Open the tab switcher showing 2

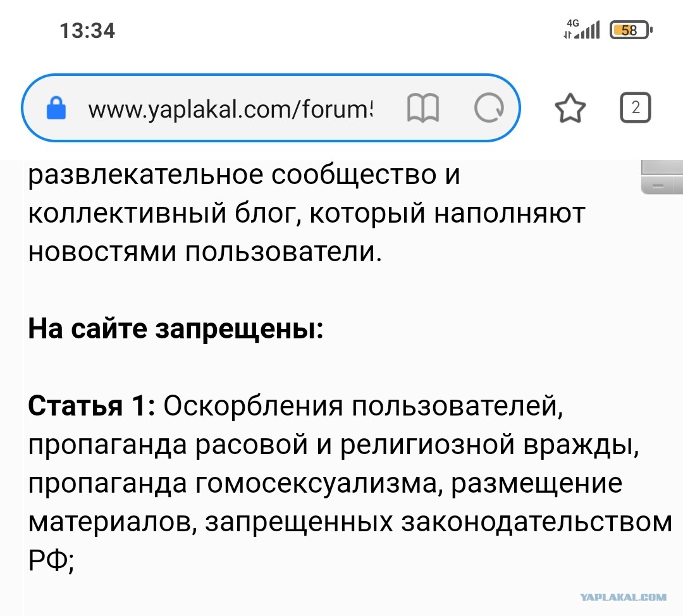[636, 108]
